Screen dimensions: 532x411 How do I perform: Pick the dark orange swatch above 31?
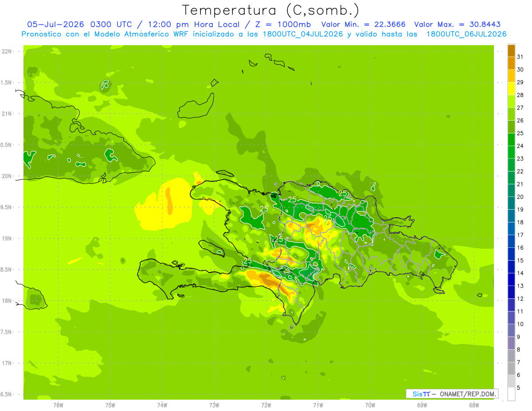pyautogui.click(x=511, y=51)
